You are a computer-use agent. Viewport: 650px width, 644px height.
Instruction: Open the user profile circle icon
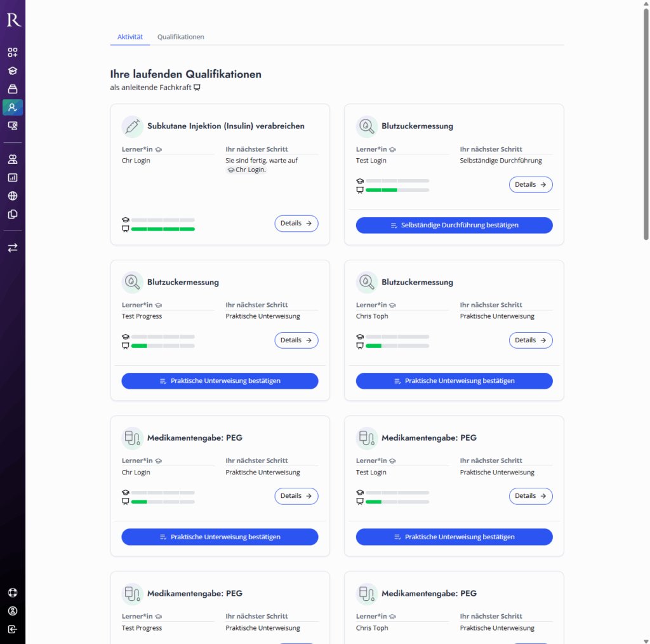(13, 611)
